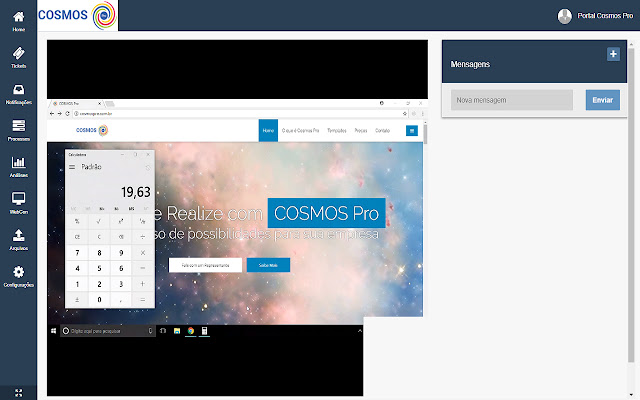The height and width of the screenshot is (400, 640).
Task: Click the calculator reciprocal 1/x key
Action: (x=142, y=221)
